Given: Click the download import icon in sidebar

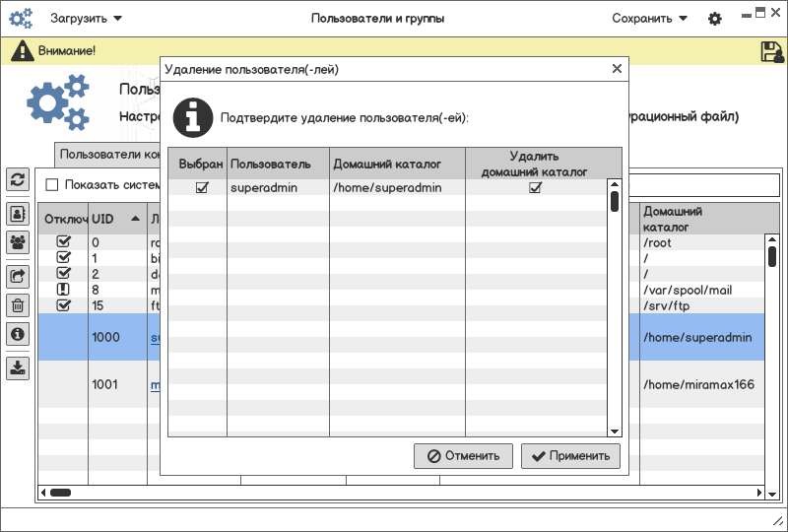Looking at the screenshot, I should (18, 367).
